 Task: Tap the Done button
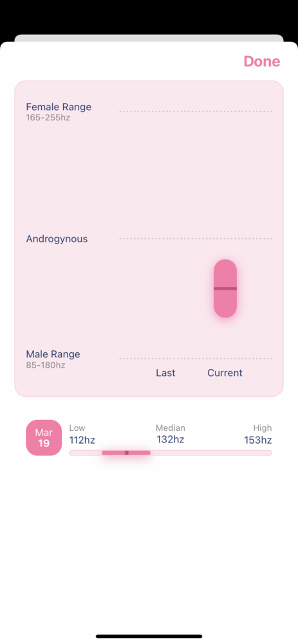tap(262, 62)
